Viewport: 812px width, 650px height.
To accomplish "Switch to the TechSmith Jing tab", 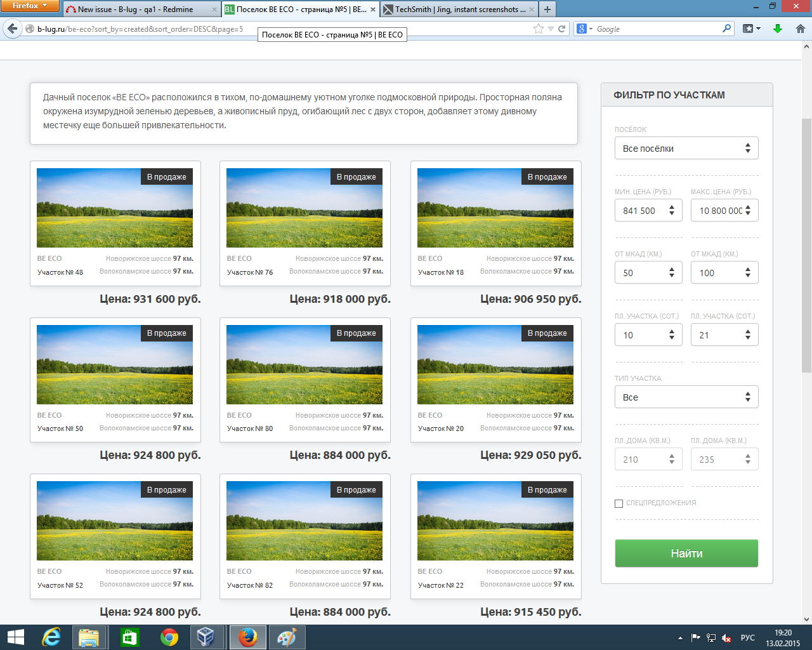I will tap(455, 10).
